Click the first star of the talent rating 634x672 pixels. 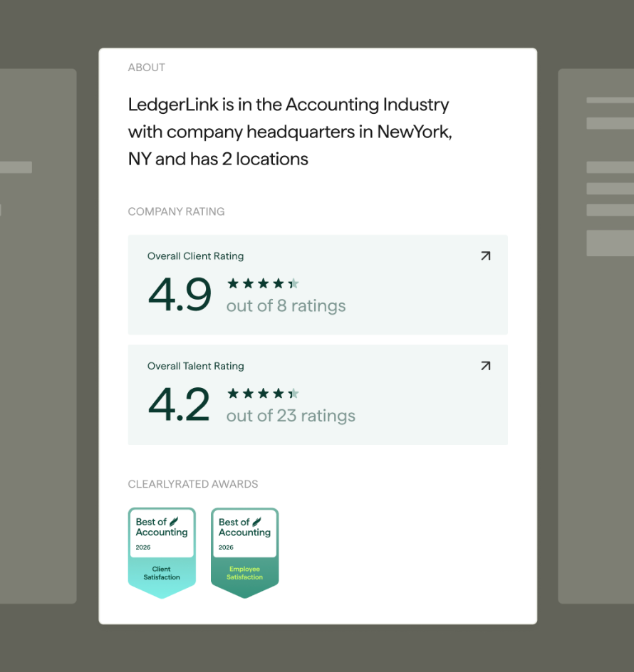[x=233, y=392]
